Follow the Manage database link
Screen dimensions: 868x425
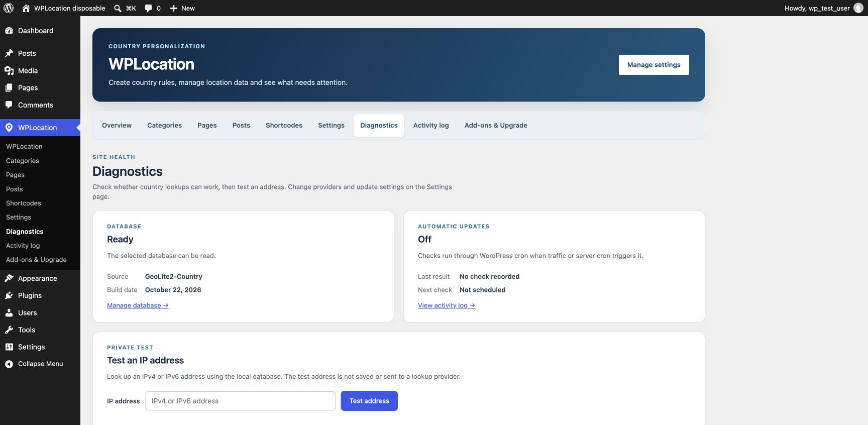click(x=138, y=305)
